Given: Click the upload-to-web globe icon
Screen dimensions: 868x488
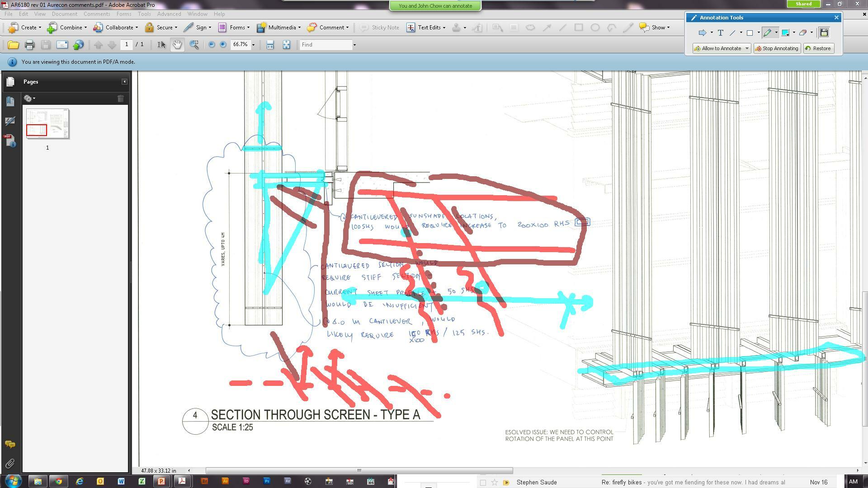Looking at the screenshot, I should pos(79,45).
